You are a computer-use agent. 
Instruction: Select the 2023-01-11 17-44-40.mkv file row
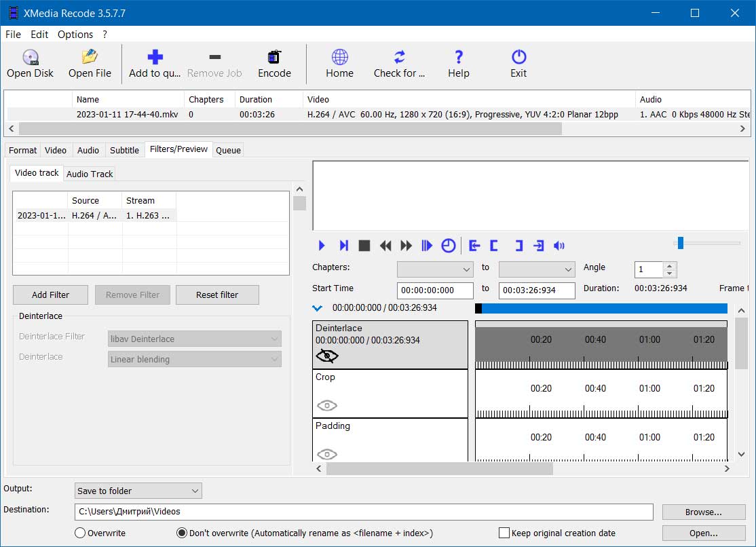377,114
